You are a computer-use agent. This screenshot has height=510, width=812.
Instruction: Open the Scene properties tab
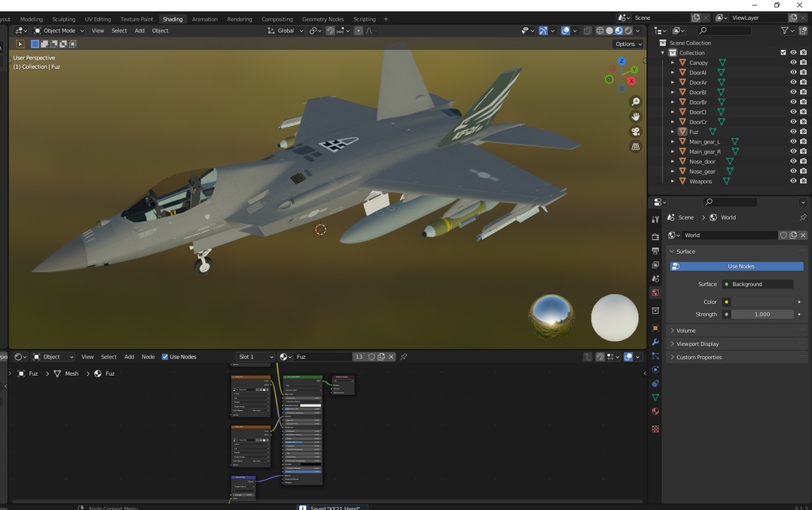(x=655, y=278)
